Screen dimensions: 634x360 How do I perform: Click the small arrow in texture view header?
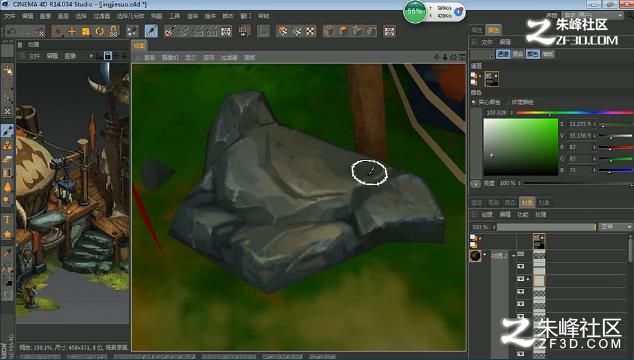[x=91, y=56]
